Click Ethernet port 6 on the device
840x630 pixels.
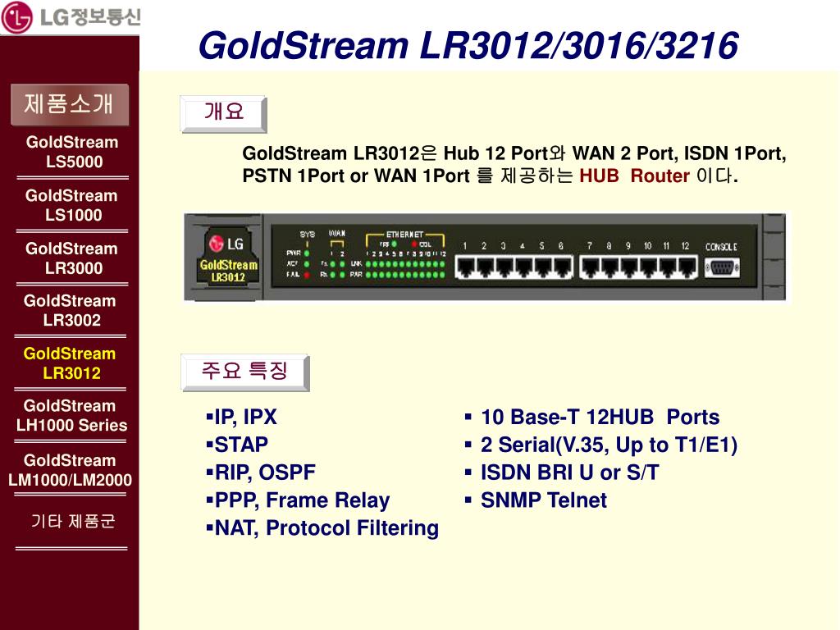pos(563,267)
